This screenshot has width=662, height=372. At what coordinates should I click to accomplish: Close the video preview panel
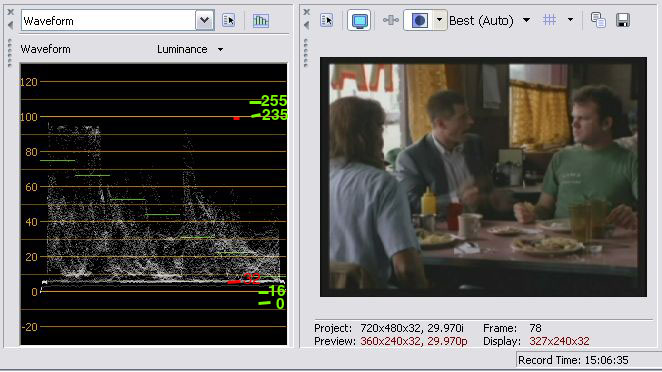click(307, 12)
